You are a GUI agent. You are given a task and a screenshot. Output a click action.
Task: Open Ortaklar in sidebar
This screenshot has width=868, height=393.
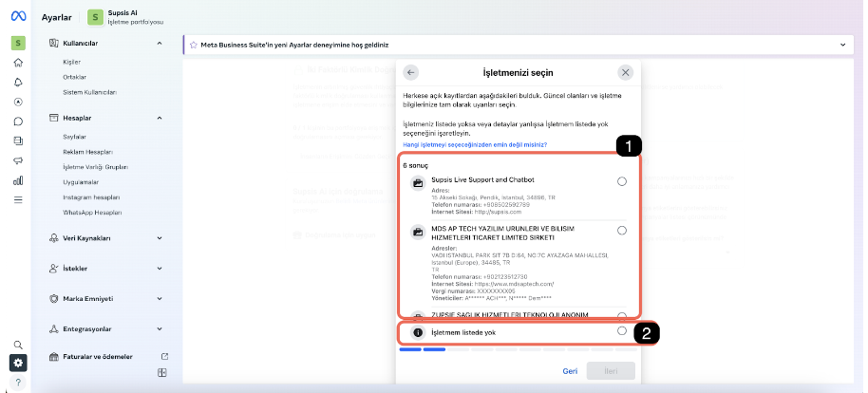click(75, 77)
